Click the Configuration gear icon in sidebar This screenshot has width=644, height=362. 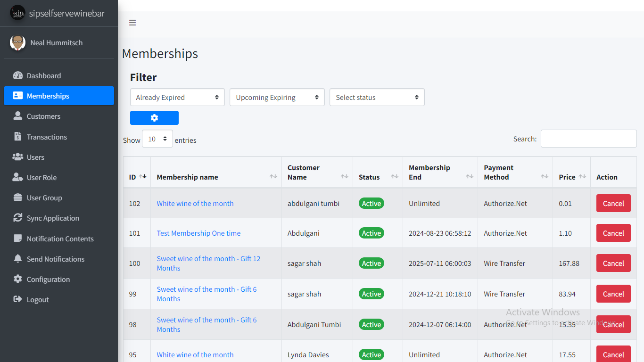[x=18, y=279]
